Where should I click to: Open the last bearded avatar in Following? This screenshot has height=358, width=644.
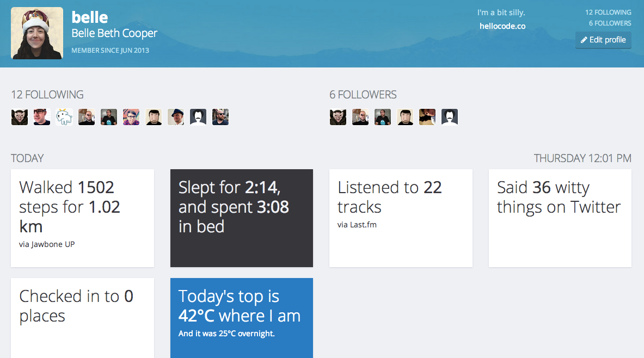(x=220, y=117)
